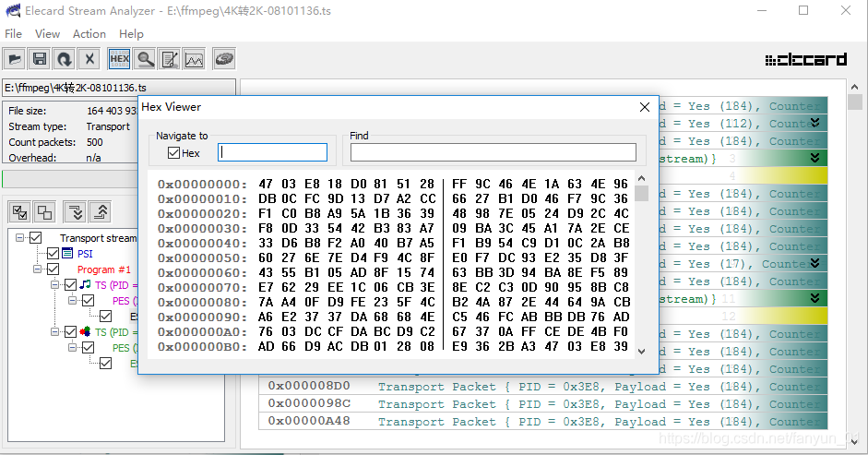Click the PSI table icon in tree
Screen dimensions: 868x455
67,253
